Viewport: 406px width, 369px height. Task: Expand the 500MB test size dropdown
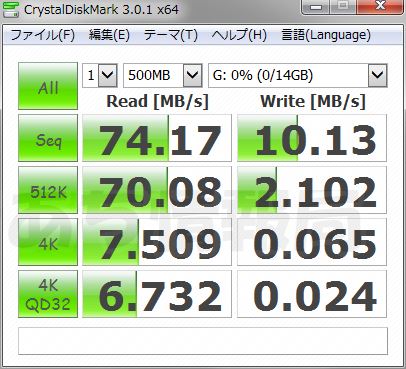coord(193,76)
